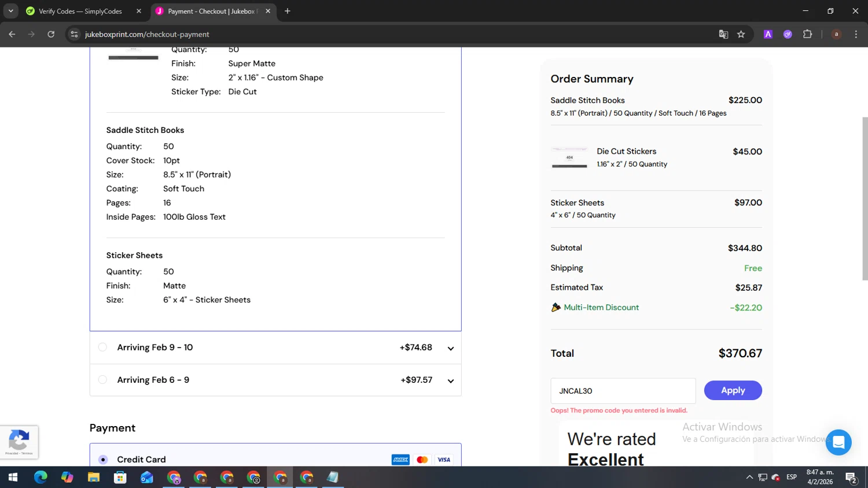The width and height of the screenshot is (868, 488).
Task: Click the +$97.57 shipping upcharge
Action: (x=417, y=380)
